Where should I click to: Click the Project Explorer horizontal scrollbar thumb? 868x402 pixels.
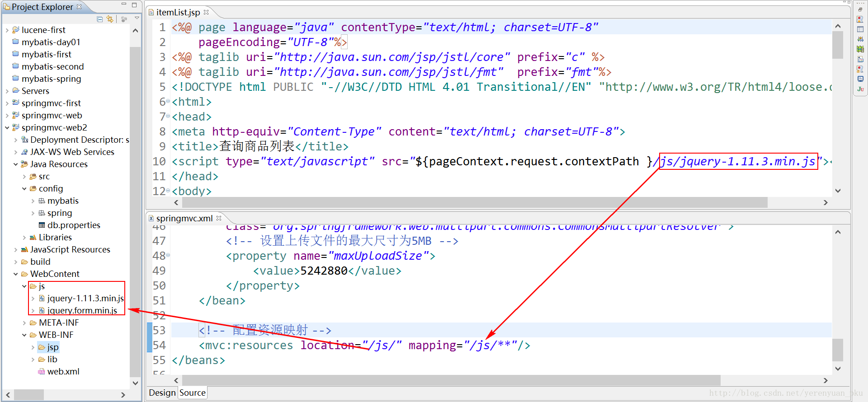click(x=29, y=395)
